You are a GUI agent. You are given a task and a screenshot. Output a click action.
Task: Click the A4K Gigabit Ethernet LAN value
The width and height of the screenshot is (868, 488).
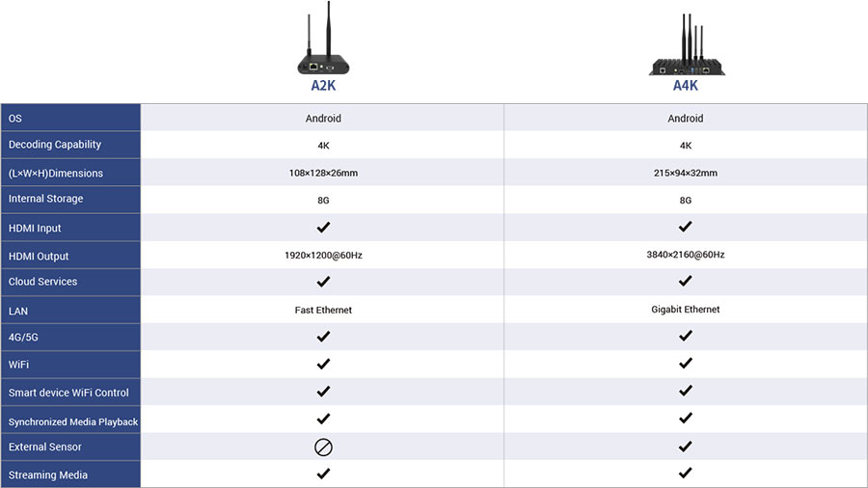[x=686, y=311]
